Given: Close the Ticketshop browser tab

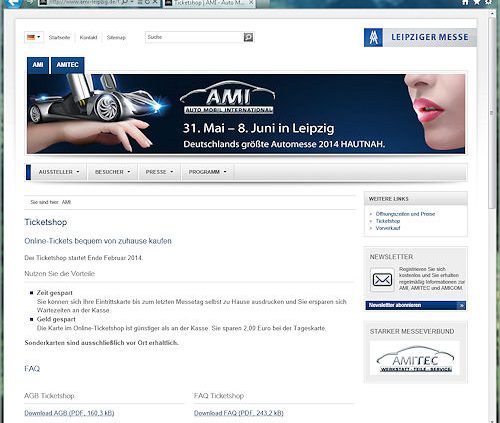Looking at the screenshot, I should coord(251,3).
